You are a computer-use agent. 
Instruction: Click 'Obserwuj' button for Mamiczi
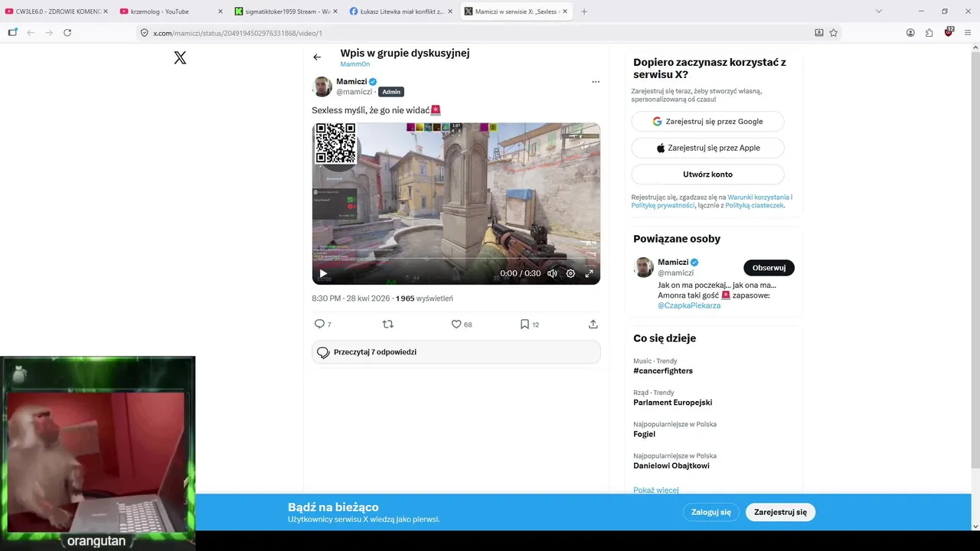pyautogui.click(x=769, y=268)
